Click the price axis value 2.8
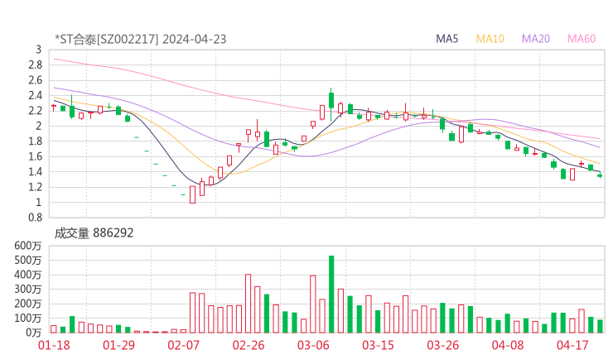Screen dimensions: 613x364 tap(35, 65)
